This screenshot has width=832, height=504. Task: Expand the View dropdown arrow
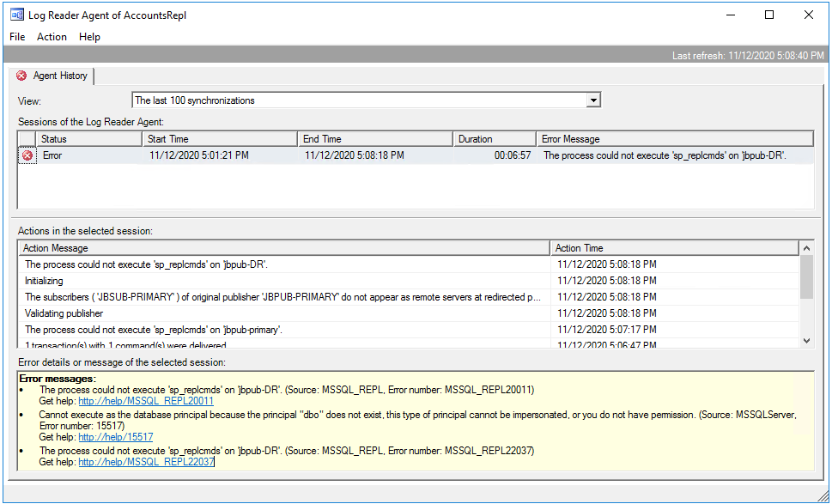click(593, 100)
